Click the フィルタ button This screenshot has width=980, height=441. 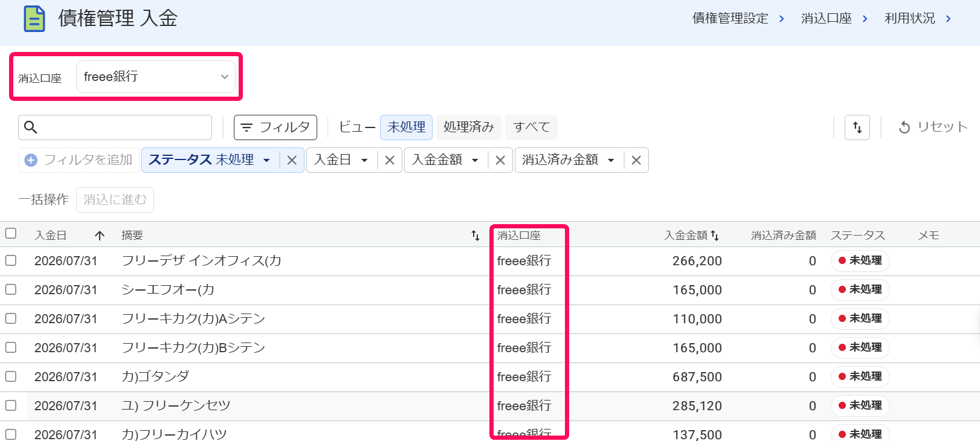pyautogui.click(x=276, y=127)
